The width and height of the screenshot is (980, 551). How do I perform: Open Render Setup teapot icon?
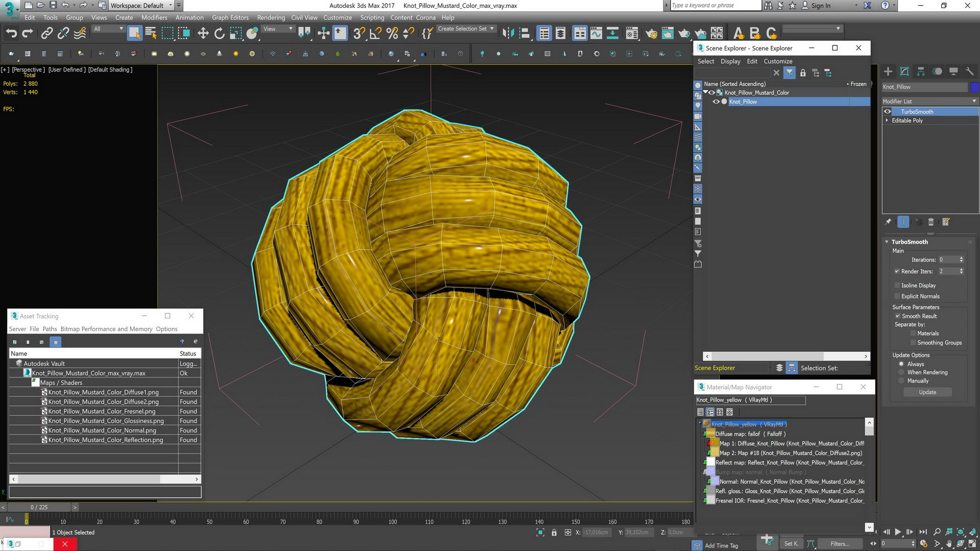[x=651, y=34]
